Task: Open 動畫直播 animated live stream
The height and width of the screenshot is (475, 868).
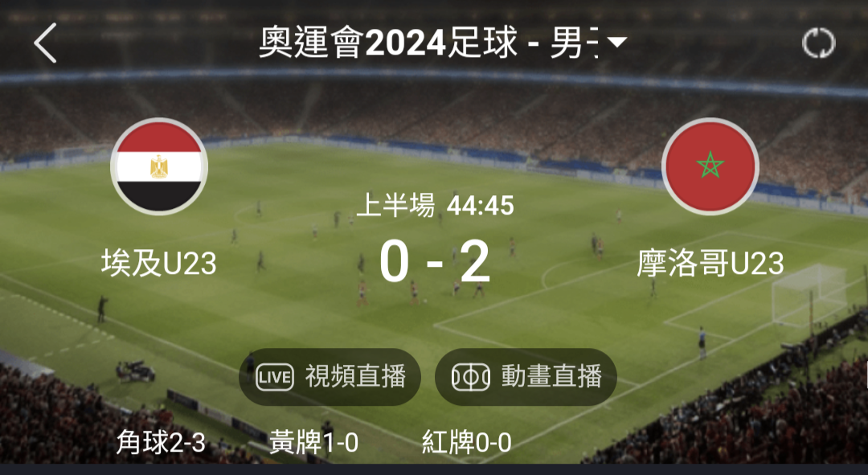Action: click(x=526, y=377)
